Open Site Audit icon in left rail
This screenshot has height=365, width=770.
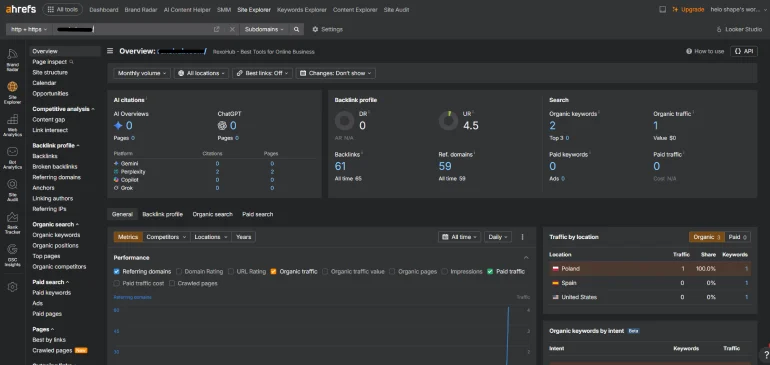(x=12, y=191)
